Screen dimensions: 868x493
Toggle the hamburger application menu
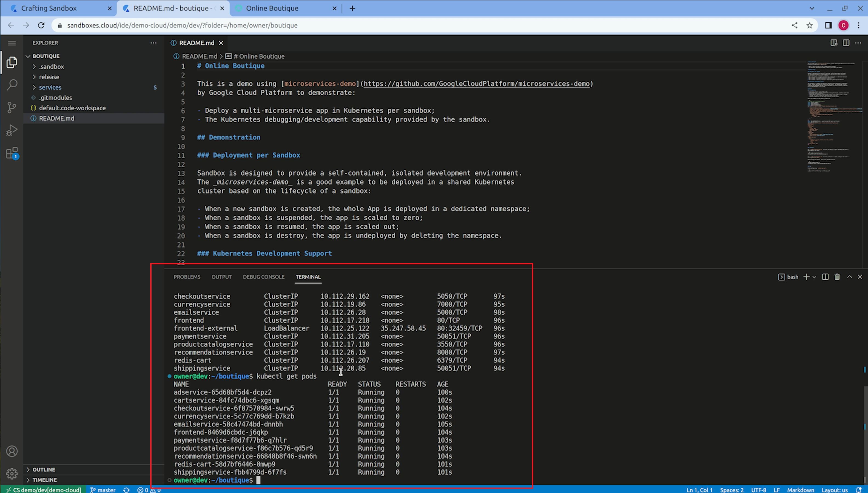click(12, 43)
